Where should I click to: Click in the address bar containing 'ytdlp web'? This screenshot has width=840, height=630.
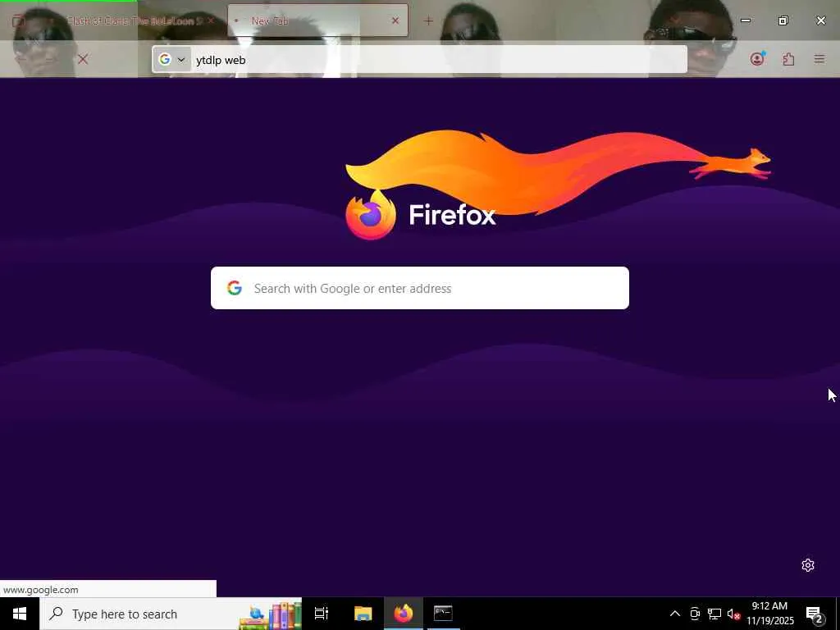(419, 59)
